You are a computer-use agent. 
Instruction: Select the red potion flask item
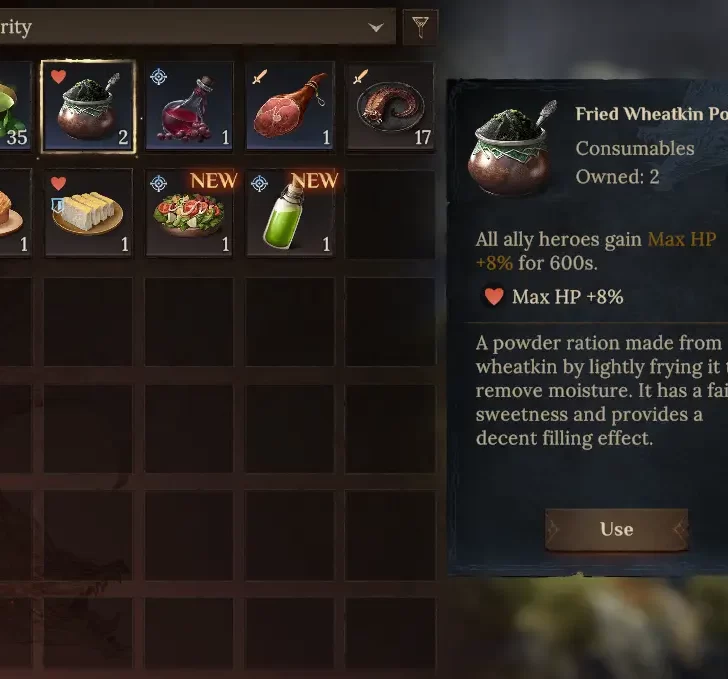coord(189,107)
